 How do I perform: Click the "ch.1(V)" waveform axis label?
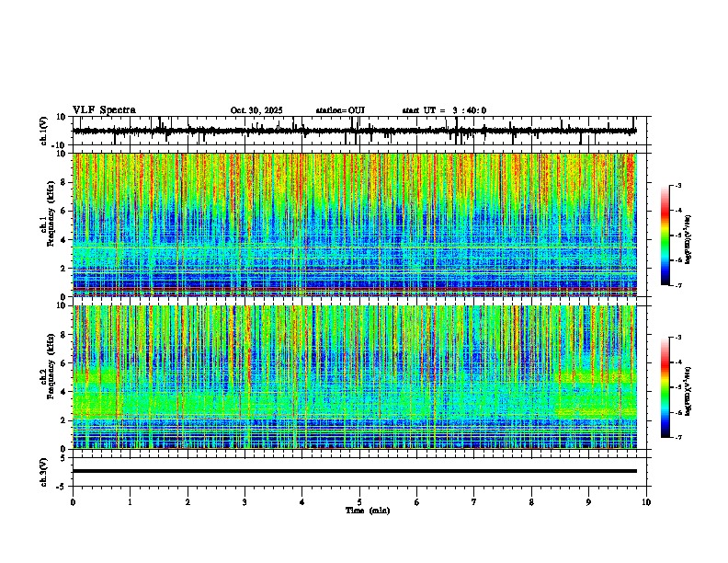[x=44, y=131]
